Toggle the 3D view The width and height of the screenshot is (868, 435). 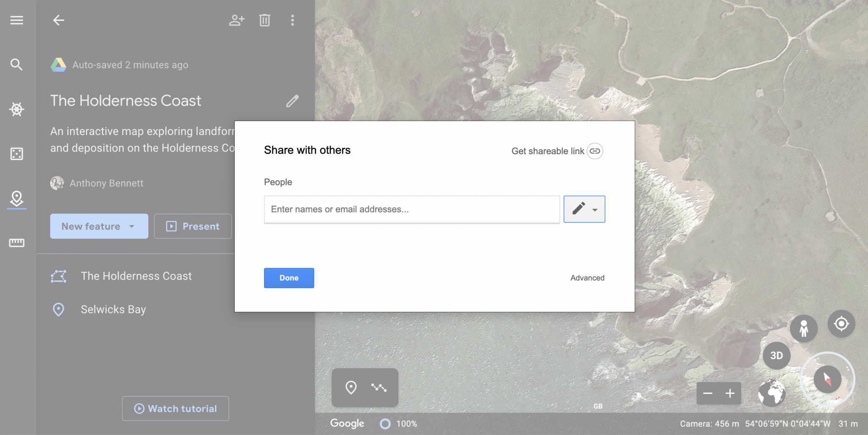[776, 356]
